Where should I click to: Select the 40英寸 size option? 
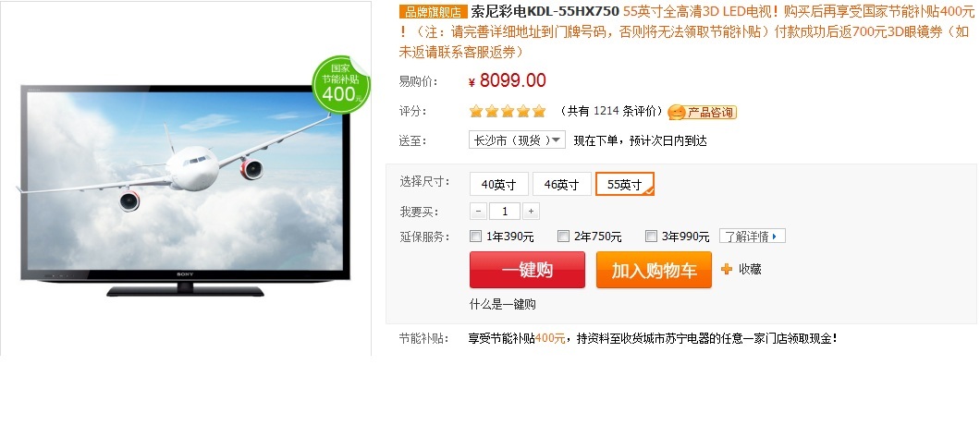tap(498, 185)
